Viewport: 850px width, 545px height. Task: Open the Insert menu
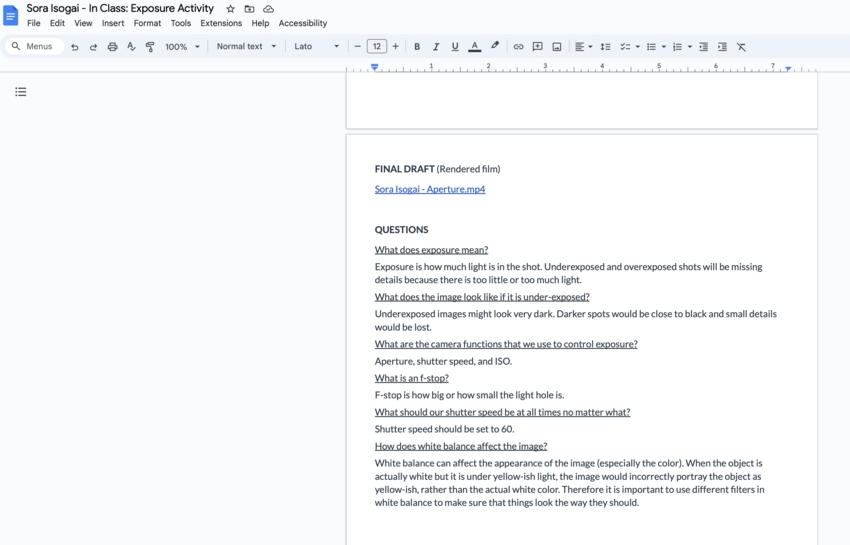pos(113,23)
